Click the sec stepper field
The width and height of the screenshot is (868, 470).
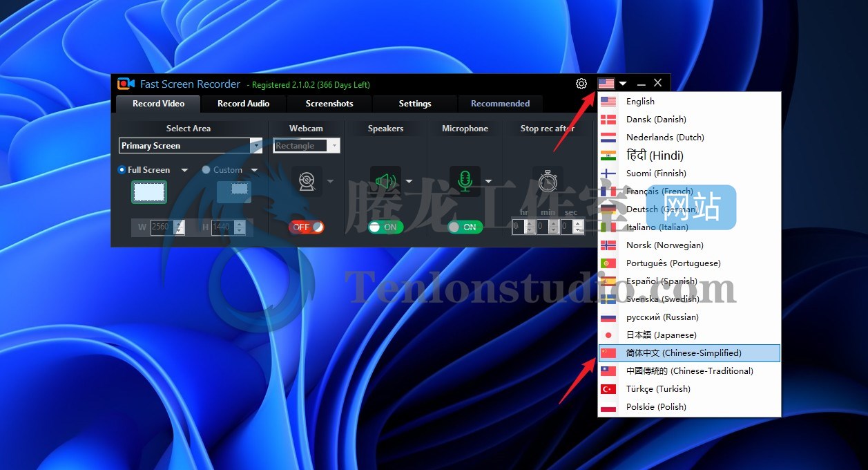tap(572, 226)
